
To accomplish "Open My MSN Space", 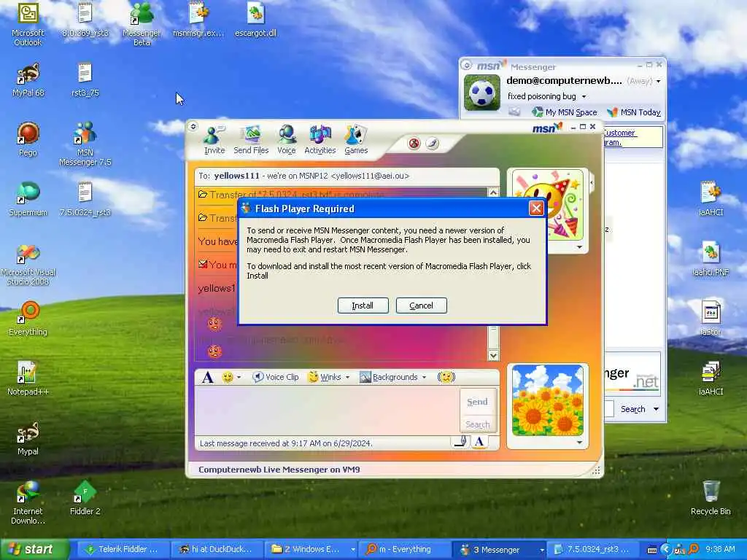I will coord(565,112).
